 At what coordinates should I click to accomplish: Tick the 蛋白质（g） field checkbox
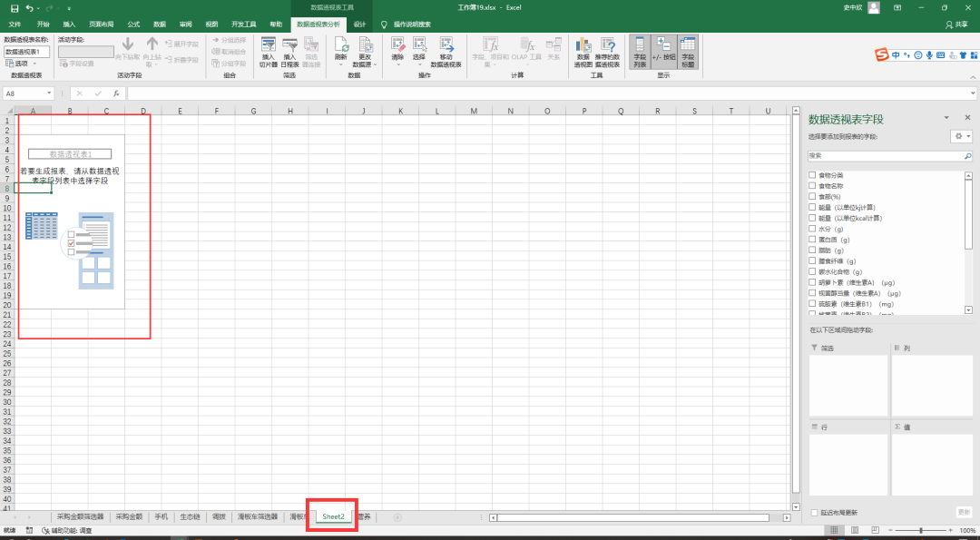813,240
